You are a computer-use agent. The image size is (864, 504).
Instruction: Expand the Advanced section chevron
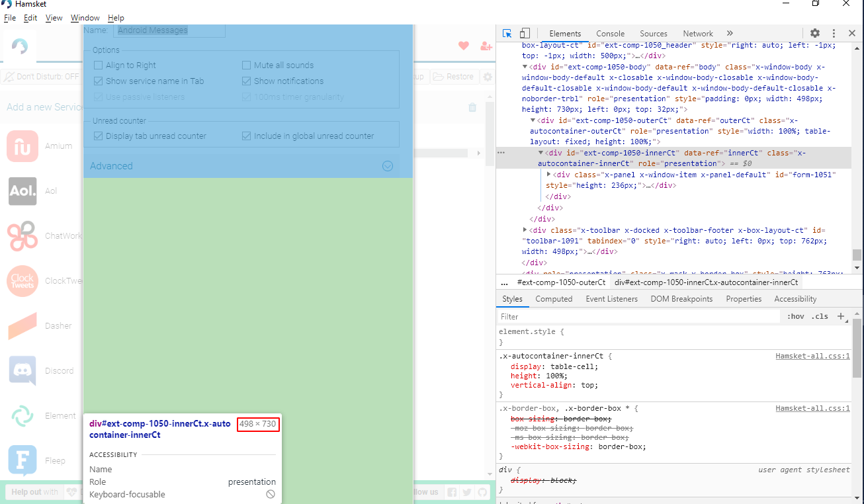point(388,166)
